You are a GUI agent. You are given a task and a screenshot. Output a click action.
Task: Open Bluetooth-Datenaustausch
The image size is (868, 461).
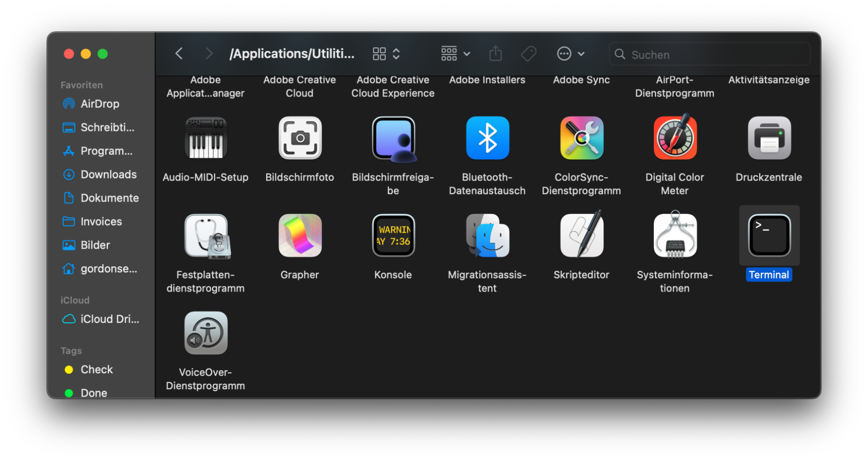pyautogui.click(x=487, y=138)
